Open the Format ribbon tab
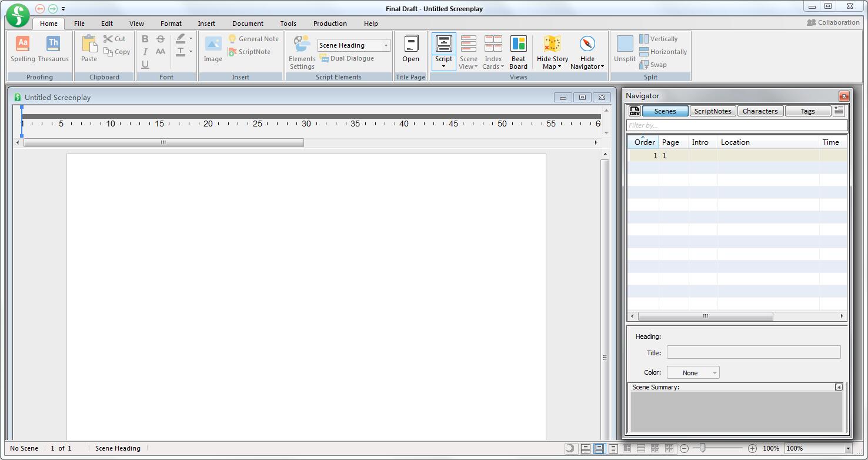The height and width of the screenshot is (460, 868). click(x=171, y=24)
